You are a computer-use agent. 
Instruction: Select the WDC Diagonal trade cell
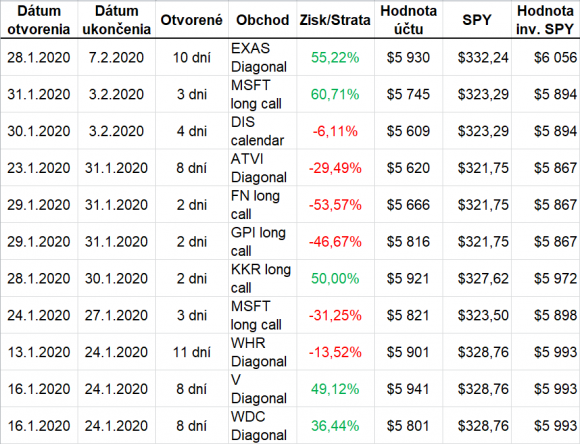tap(262, 426)
